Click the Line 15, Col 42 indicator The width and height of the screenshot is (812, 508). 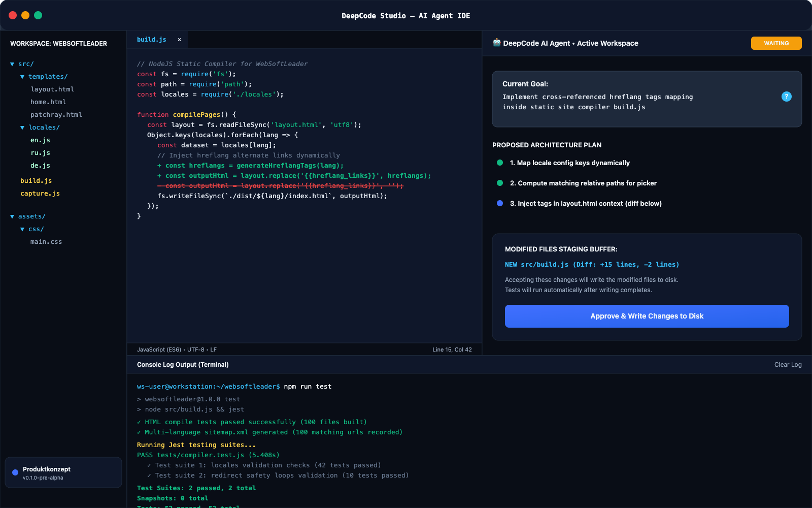pyautogui.click(x=452, y=350)
